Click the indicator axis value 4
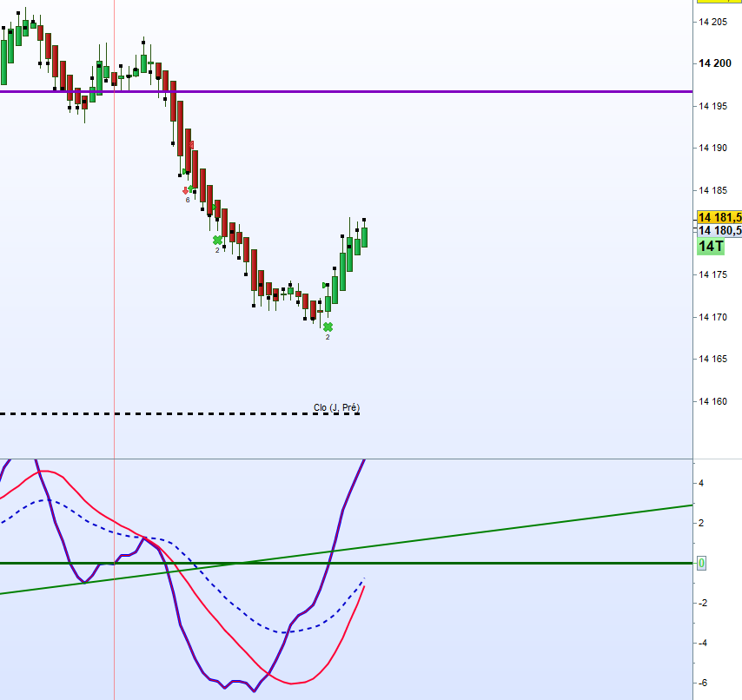 [701, 483]
